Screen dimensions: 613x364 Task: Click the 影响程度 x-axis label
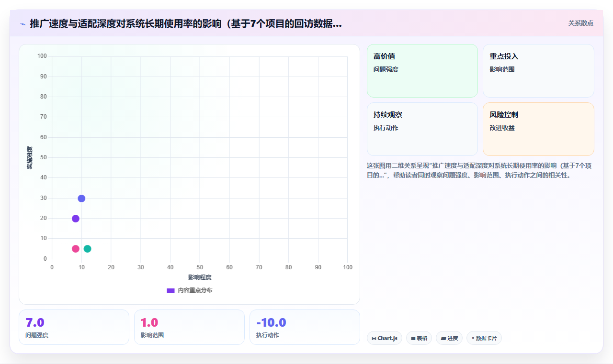(x=200, y=277)
